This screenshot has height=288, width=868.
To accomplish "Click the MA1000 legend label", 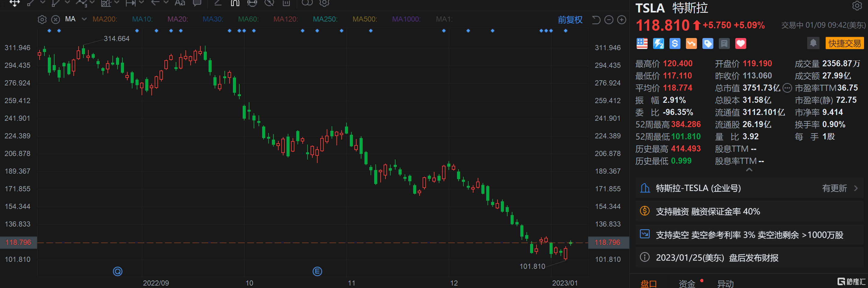I will (406, 19).
